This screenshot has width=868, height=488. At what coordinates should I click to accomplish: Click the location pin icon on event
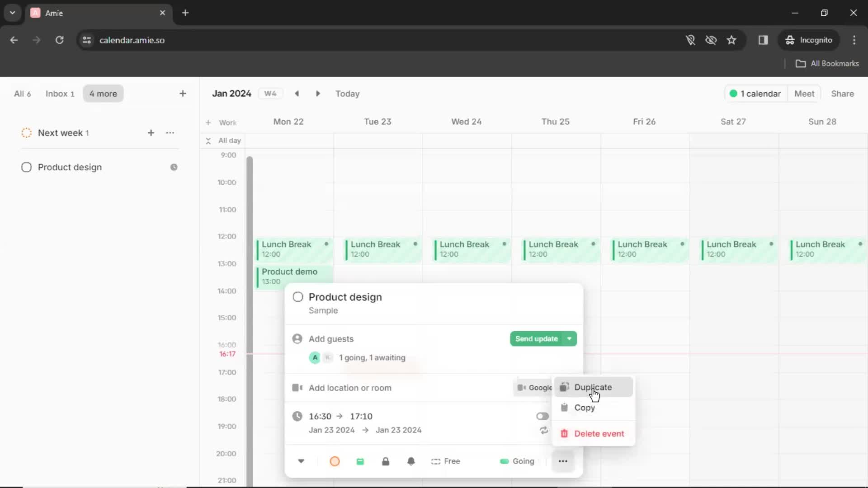297,387
